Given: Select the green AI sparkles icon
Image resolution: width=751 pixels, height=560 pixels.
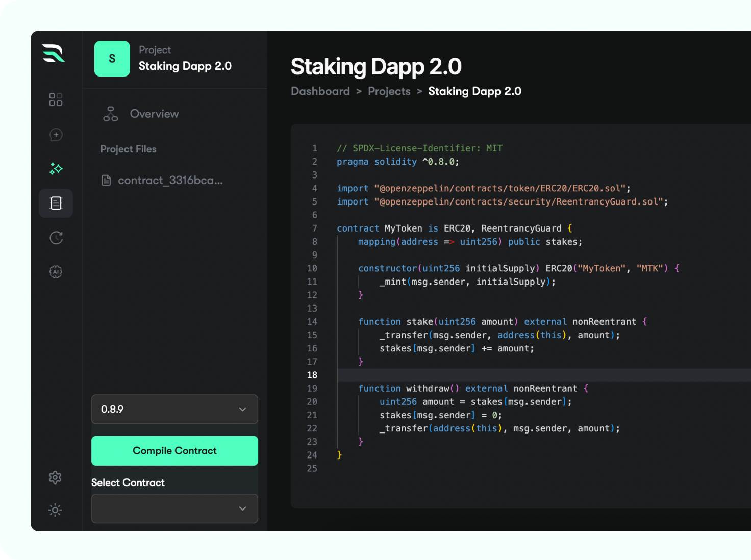Looking at the screenshot, I should [56, 168].
